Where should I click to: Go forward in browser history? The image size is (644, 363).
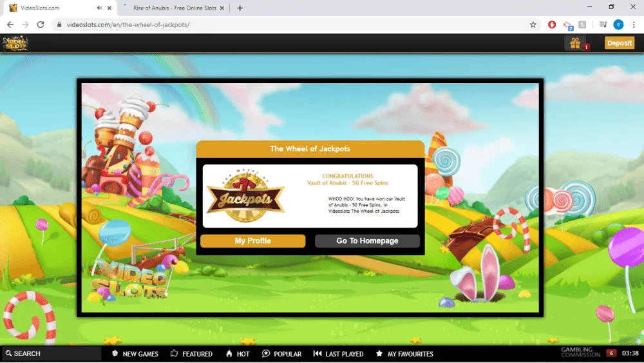point(26,25)
